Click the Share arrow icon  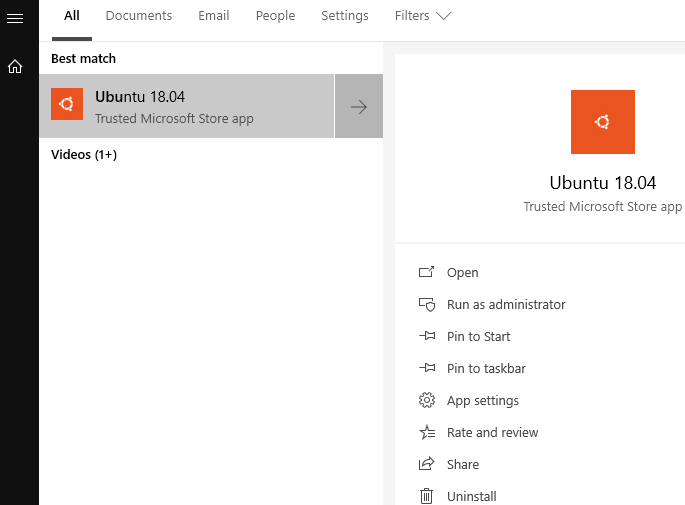[426, 463]
